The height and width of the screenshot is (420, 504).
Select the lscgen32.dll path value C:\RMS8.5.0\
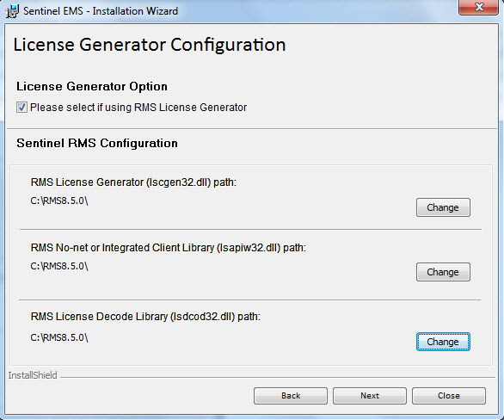(x=59, y=201)
